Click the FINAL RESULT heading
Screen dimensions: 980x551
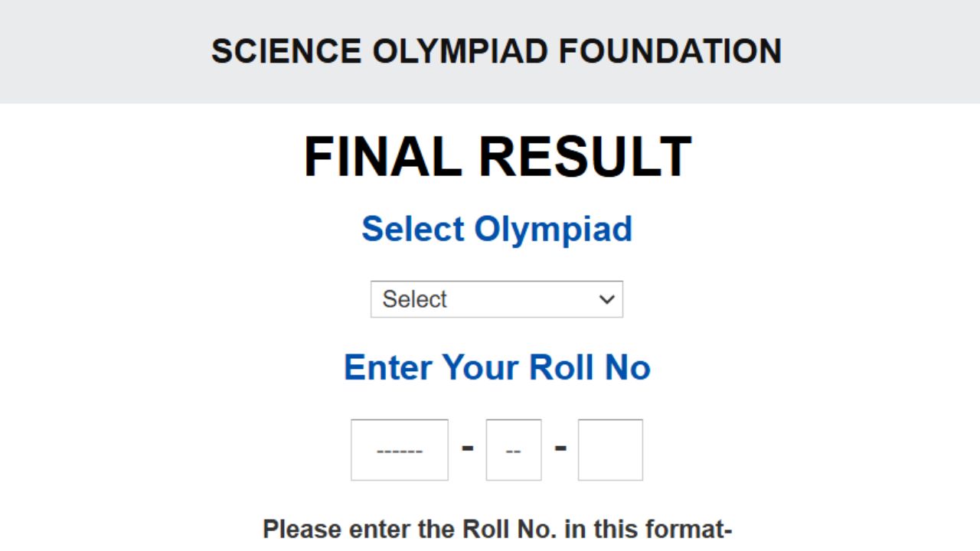(498, 157)
